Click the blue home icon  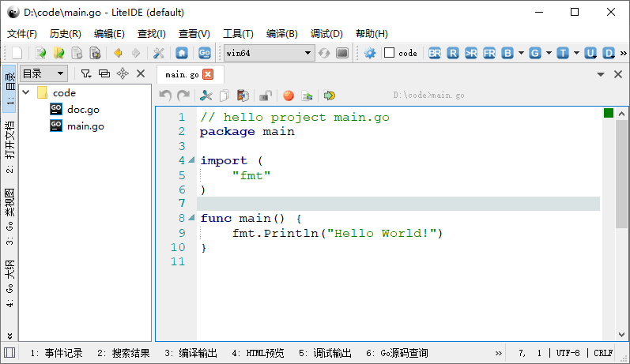(x=182, y=53)
